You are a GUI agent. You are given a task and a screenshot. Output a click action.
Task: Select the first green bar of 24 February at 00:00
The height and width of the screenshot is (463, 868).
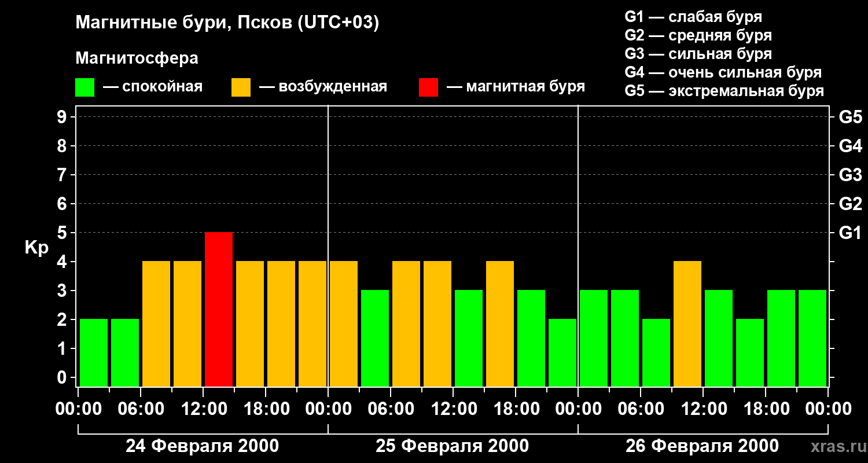coord(94,352)
